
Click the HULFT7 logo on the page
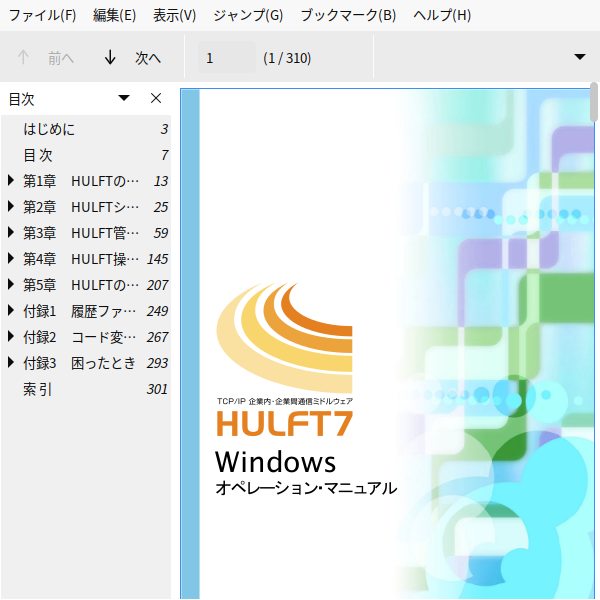(x=284, y=424)
